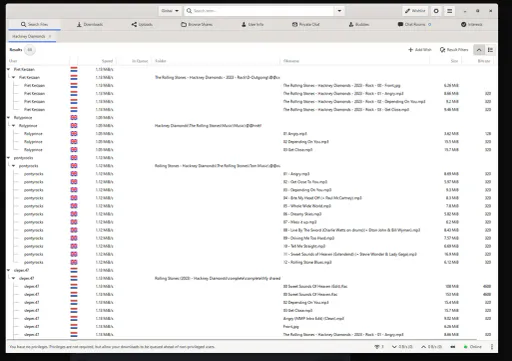Click the UK flag on the '06 - Dreamy Skies.mp3' row

[74, 214]
